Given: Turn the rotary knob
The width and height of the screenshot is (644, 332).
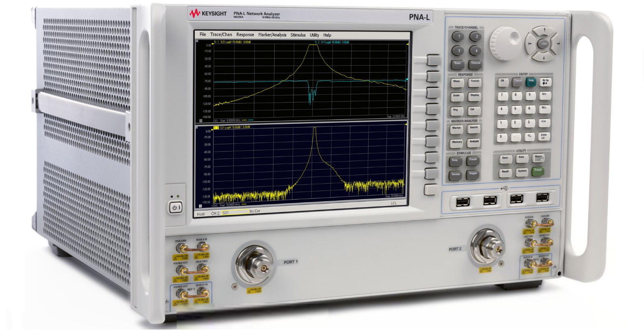Looking at the screenshot, I should [x=505, y=43].
